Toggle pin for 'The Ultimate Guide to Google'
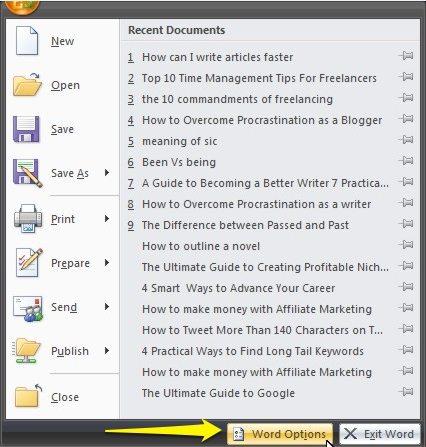The height and width of the screenshot is (447, 426). (x=406, y=391)
